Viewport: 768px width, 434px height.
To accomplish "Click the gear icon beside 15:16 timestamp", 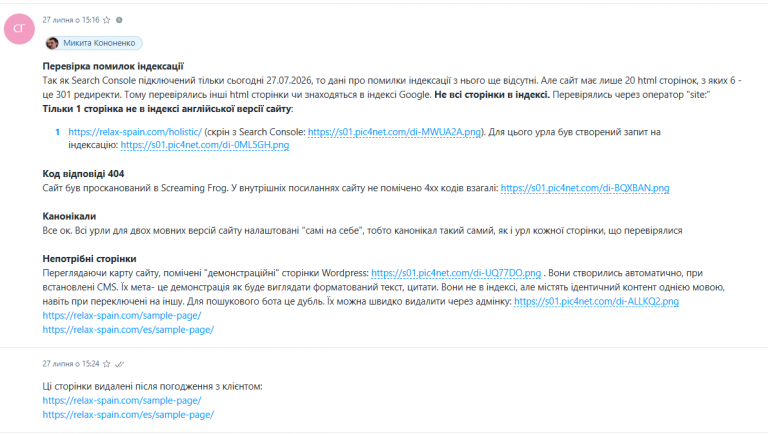I will coord(119,20).
